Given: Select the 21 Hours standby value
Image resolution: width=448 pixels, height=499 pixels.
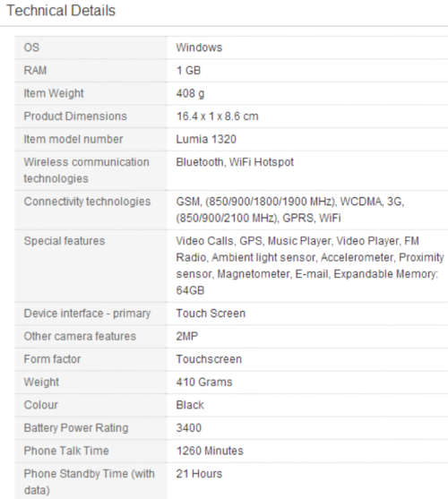Looking at the screenshot, I should click(199, 474).
